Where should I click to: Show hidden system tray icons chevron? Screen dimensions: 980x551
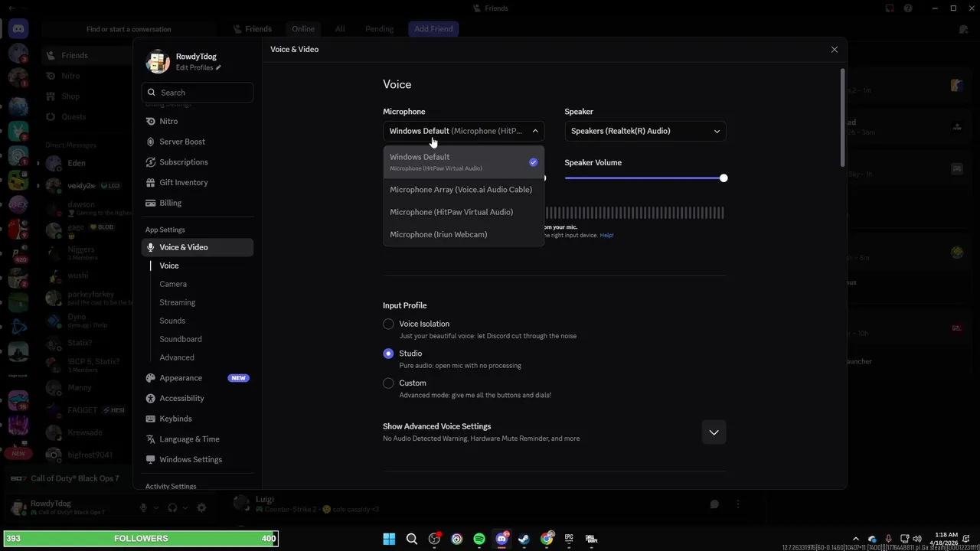(x=856, y=539)
